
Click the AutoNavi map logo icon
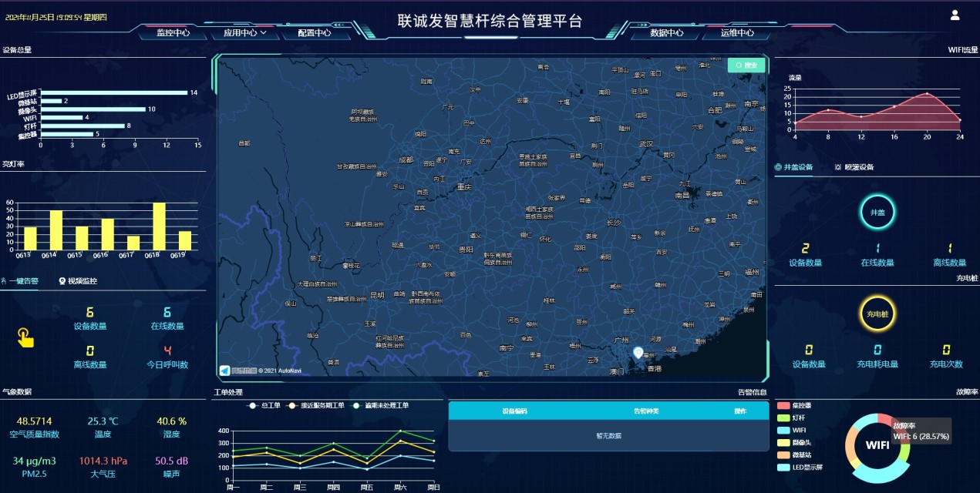[224, 371]
